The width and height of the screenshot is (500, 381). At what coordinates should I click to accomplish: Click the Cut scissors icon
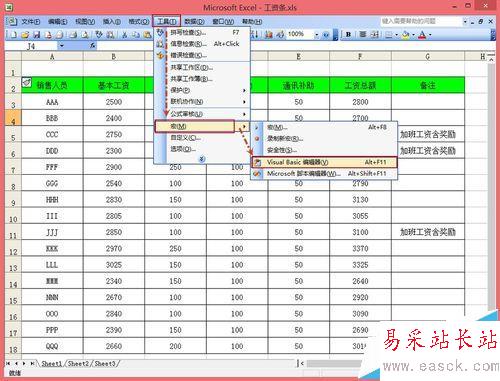pyautogui.click(x=124, y=34)
